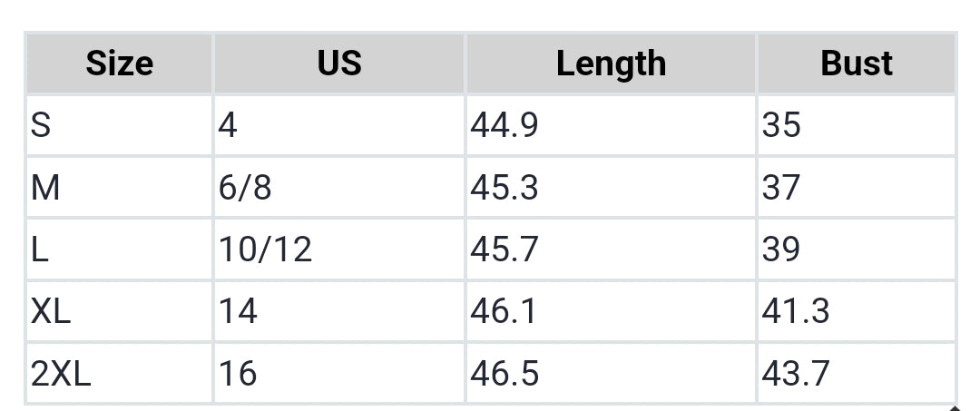980x411 pixels.
Task: Click the 45.3 length value
Action: pyautogui.click(x=504, y=188)
